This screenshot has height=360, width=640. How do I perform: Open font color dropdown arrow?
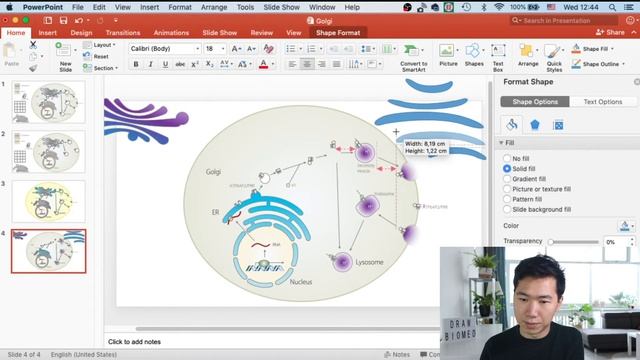[x=273, y=64]
